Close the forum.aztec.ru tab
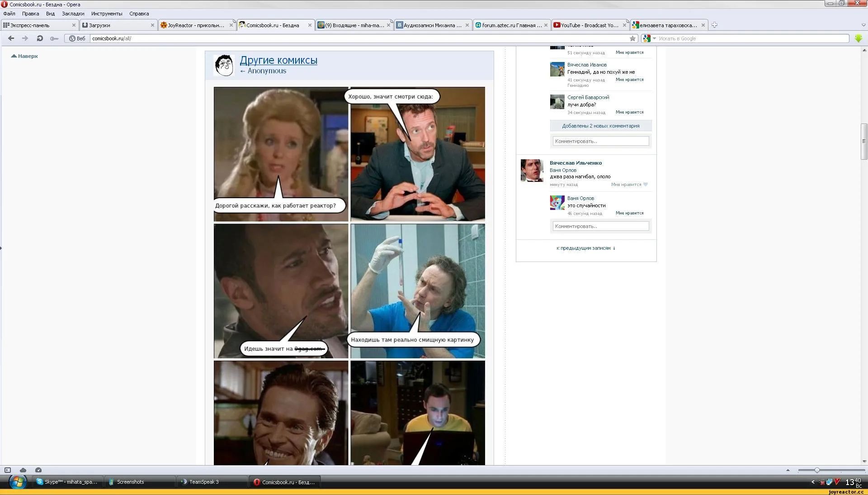868x495 pixels. click(546, 25)
